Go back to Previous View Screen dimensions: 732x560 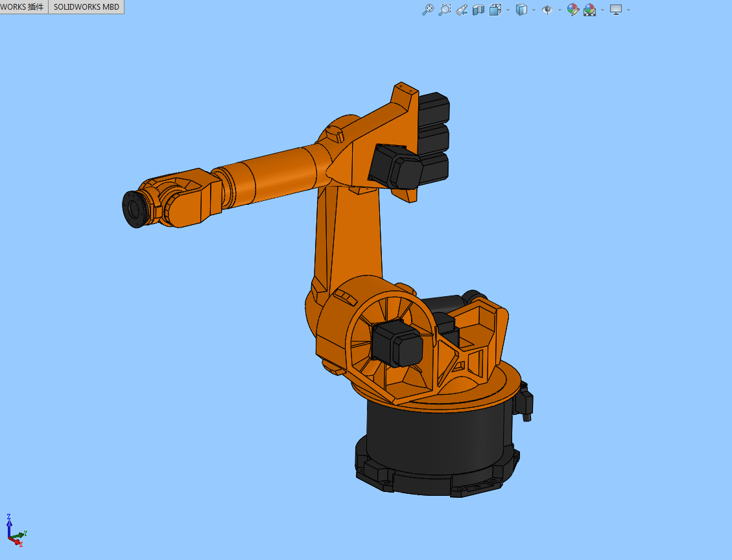462,10
